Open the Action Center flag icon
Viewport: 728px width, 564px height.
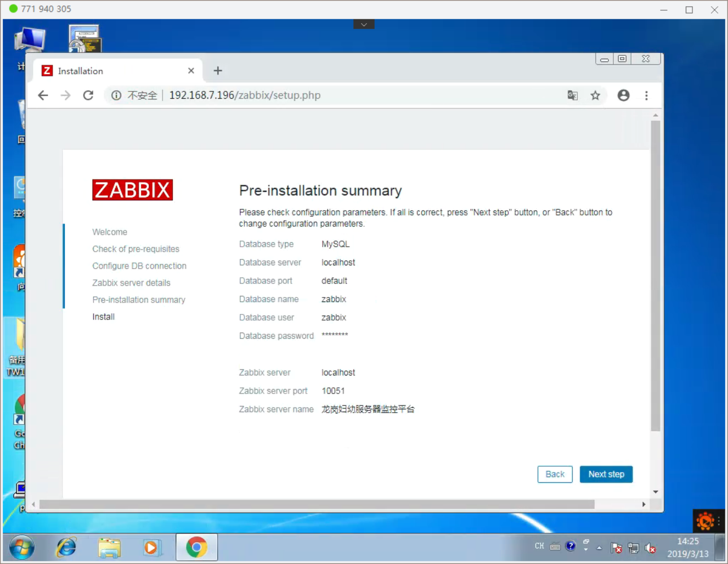617,548
